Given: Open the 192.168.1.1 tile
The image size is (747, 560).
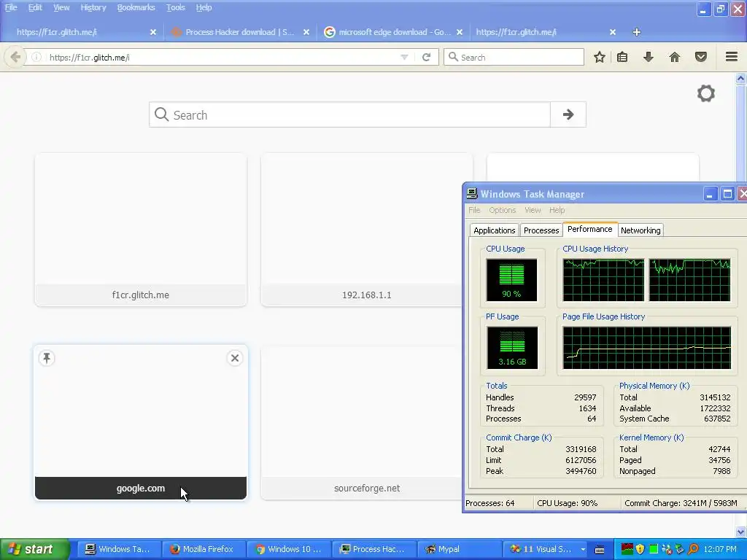Looking at the screenshot, I should pos(366,230).
